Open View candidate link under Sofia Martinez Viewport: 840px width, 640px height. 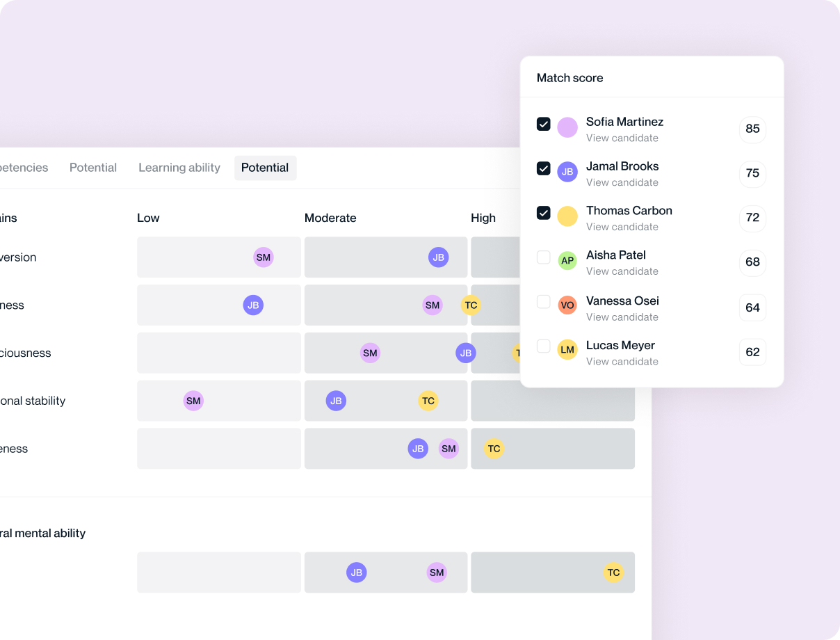click(622, 138)
